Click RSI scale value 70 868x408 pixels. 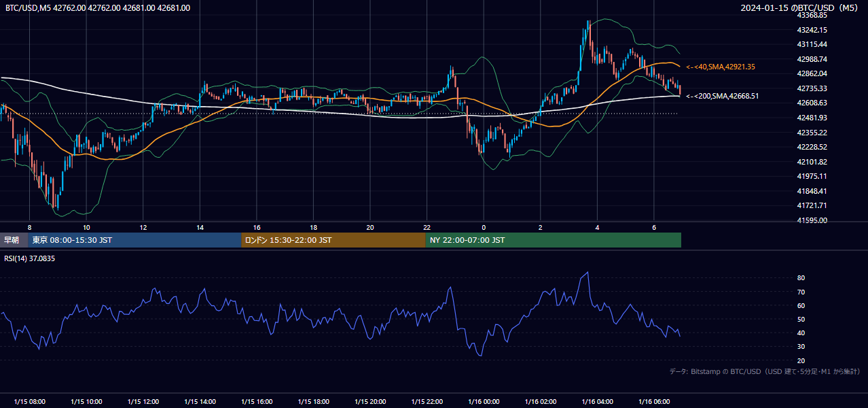click(x=801, y=292)
